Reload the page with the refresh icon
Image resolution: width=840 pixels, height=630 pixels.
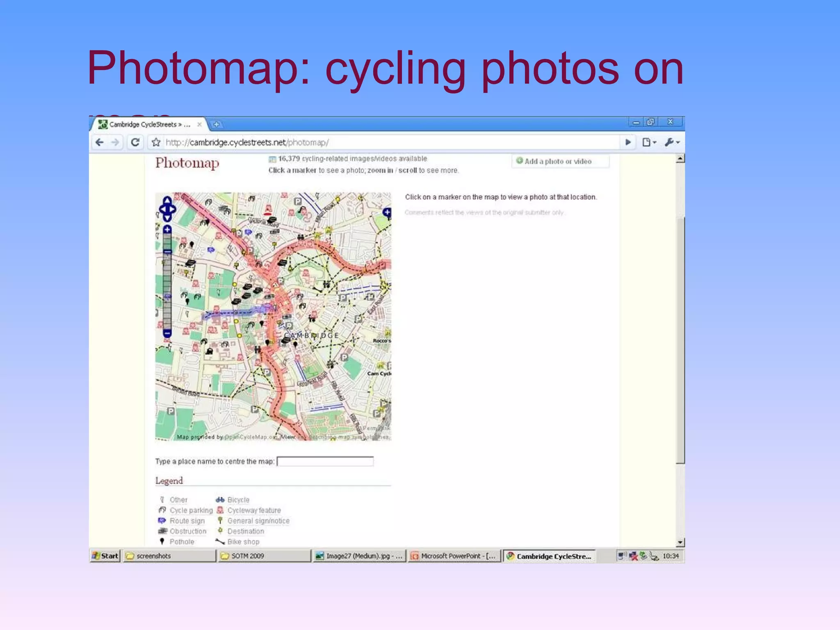tap(135, 142)
